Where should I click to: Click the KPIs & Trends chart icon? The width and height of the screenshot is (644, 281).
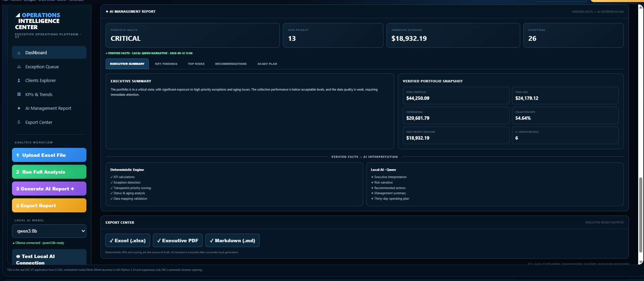click(x=19, y=94)
